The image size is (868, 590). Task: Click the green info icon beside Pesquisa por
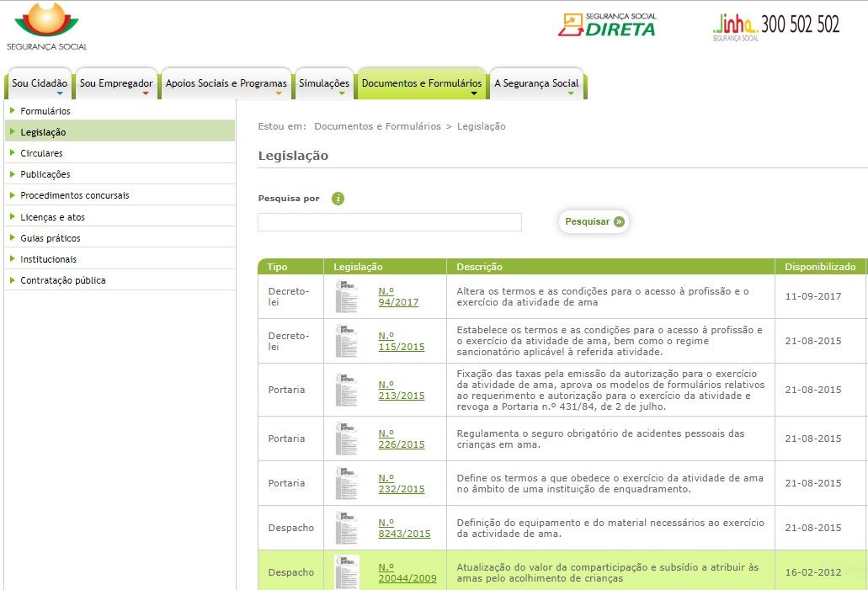point(338,199)
